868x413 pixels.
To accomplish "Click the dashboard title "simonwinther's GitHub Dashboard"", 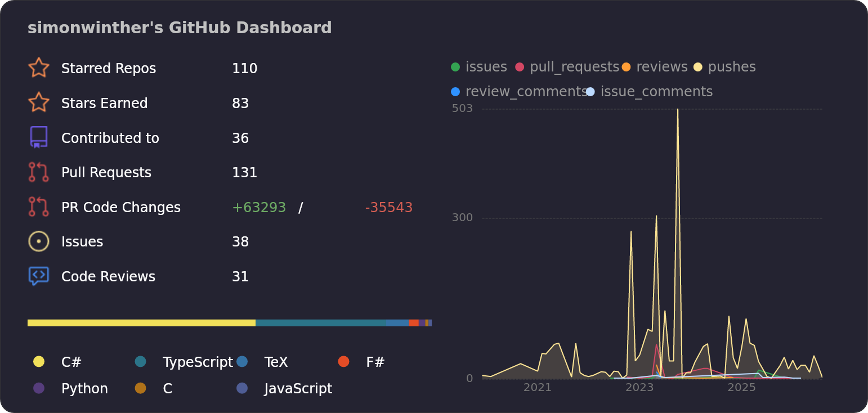I will (x=180, y=28).
